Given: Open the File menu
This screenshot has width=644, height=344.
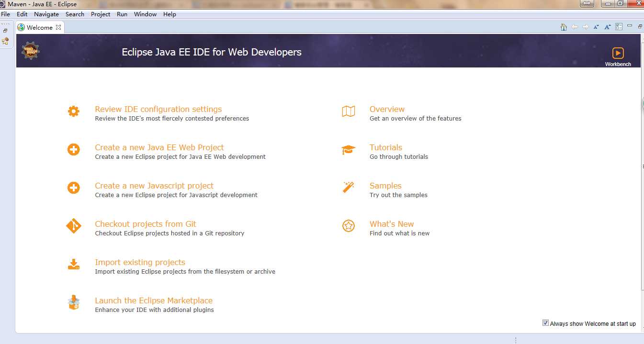Looking at the screenshot, I should click(6, 14).
